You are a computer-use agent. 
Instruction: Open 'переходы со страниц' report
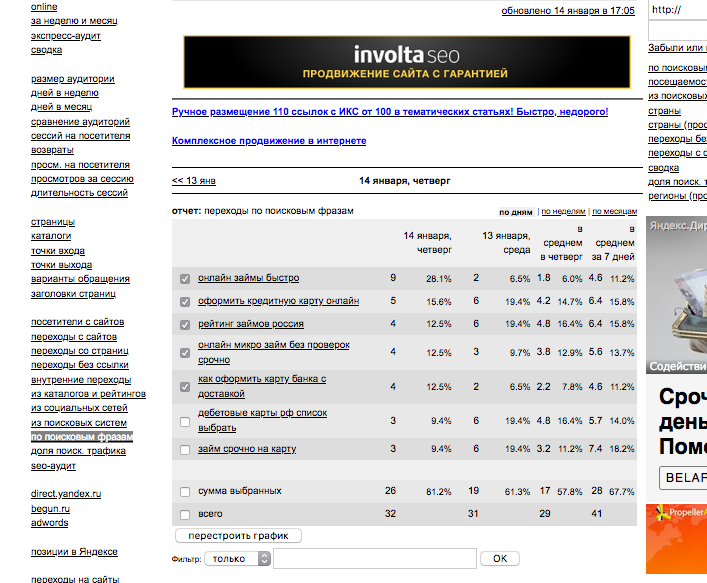(x=79, y=351)
